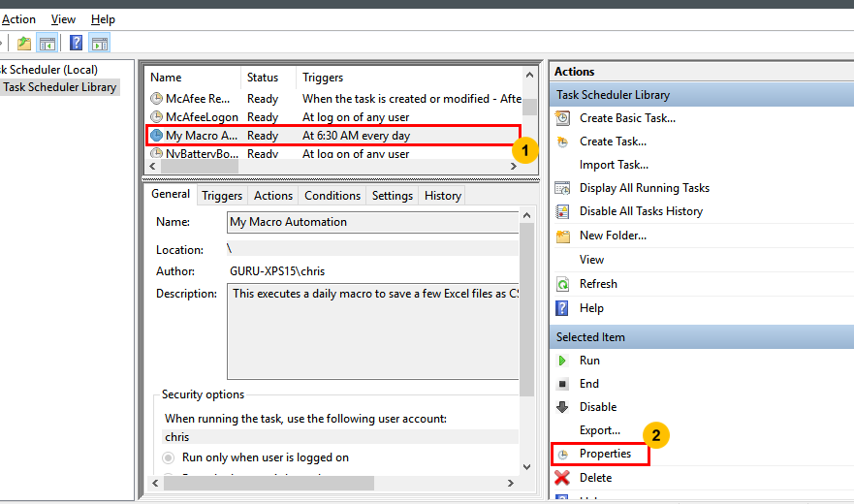Screen dimensions: 854x504
Task: Click the Selected Item section header
Action: point(702,337)
